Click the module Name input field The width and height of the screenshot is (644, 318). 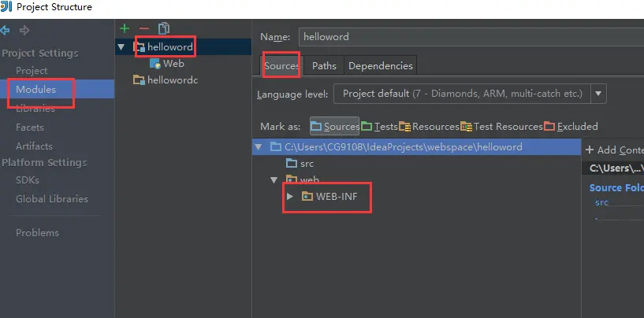pos(471,37)
